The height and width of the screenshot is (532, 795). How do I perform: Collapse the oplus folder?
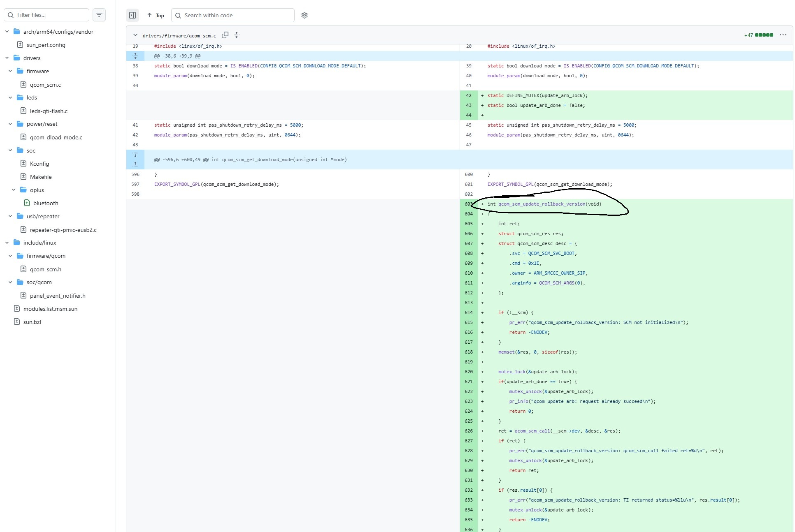pos(14,190)
